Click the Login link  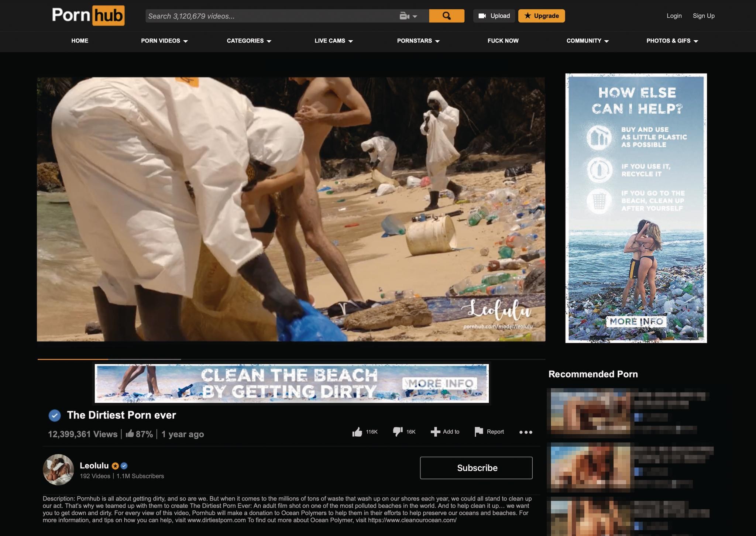(674, 16)
